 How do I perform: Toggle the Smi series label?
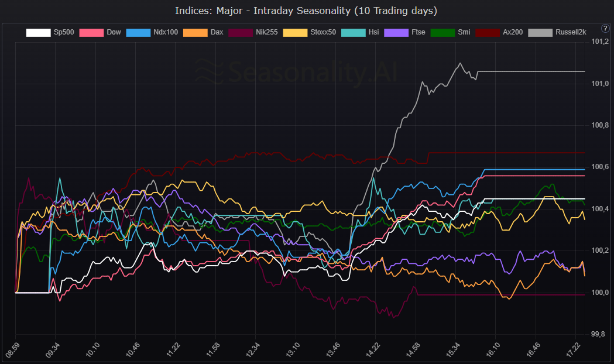(464, 32)
